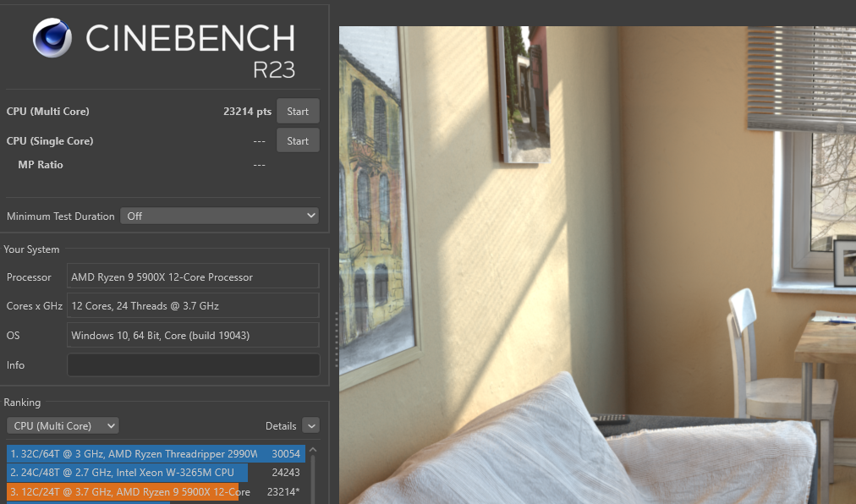Image resolution: width=856 pixels, height=504 pixels.
Task: Click the ranking score 30054
Action: coord(286,454)
